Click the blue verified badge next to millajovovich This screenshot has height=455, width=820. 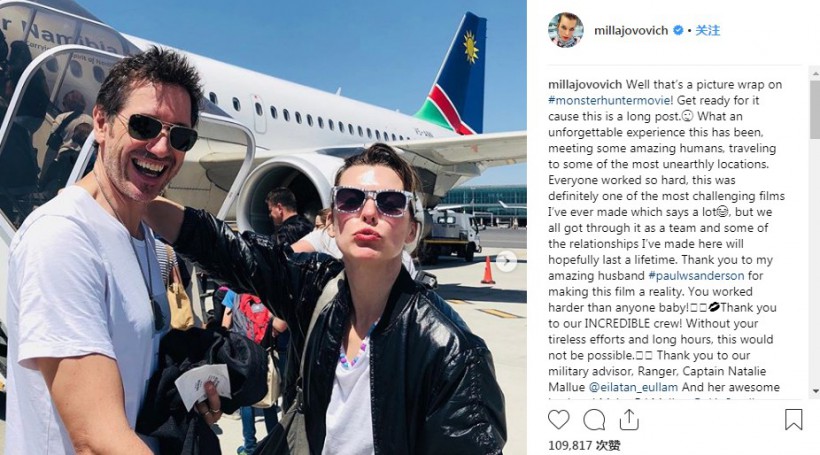click(x=678, y=30)
